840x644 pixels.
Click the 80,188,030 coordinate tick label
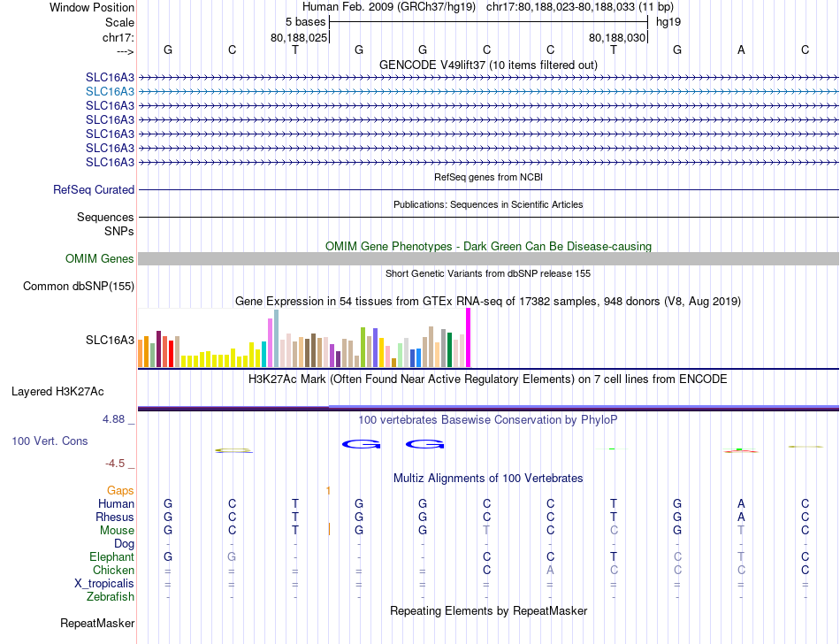617,37
